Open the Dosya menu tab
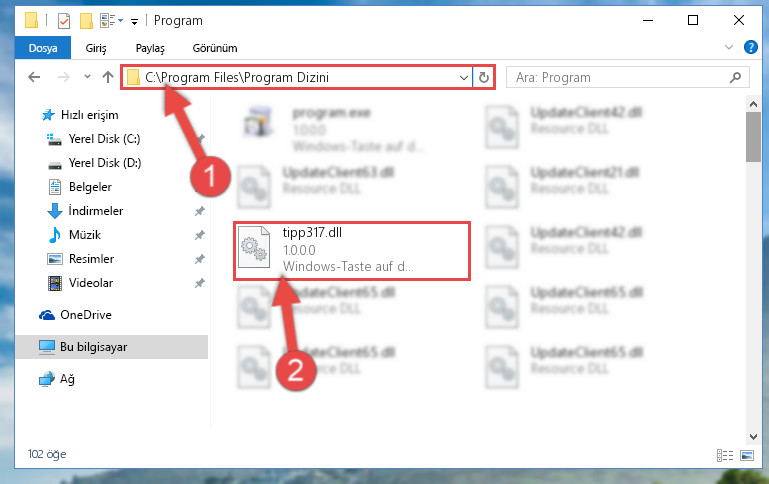Screen dimensions: 769x484 43,48
